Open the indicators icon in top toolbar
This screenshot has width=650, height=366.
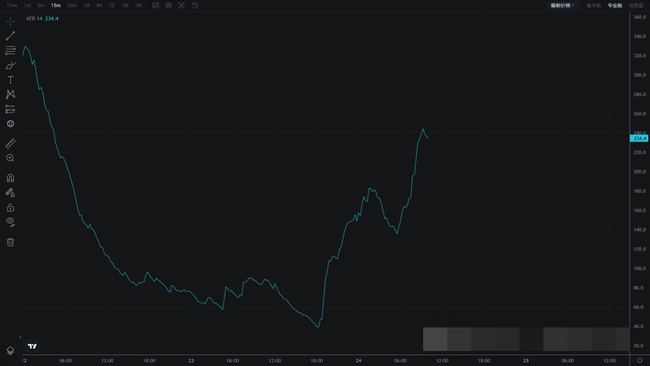click(155, 5)
